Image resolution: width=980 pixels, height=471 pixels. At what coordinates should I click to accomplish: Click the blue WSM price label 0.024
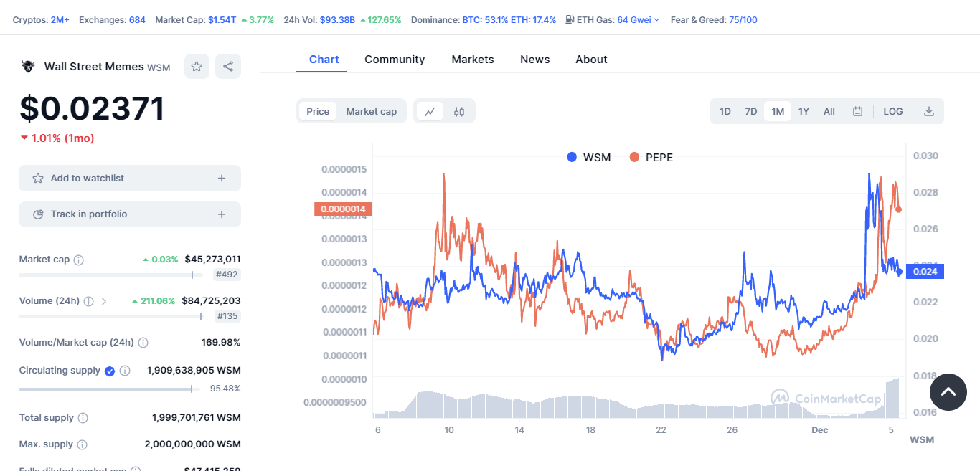pyautogui.click(x=925, y=272)
